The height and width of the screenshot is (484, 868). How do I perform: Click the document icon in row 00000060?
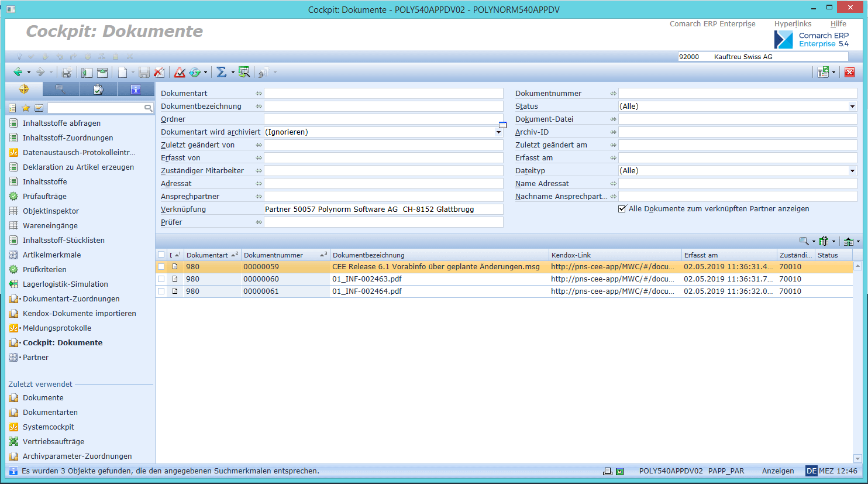[x=174, y=279]
